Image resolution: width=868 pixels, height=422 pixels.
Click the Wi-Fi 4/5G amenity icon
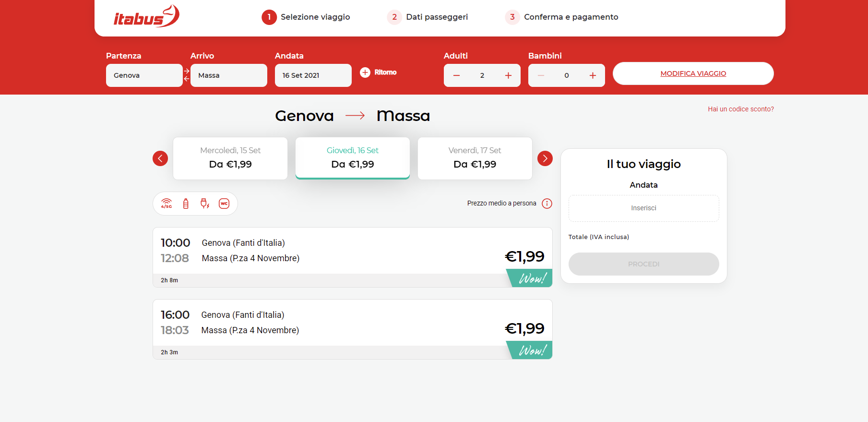pyautogui.click(x=166, y=204)
